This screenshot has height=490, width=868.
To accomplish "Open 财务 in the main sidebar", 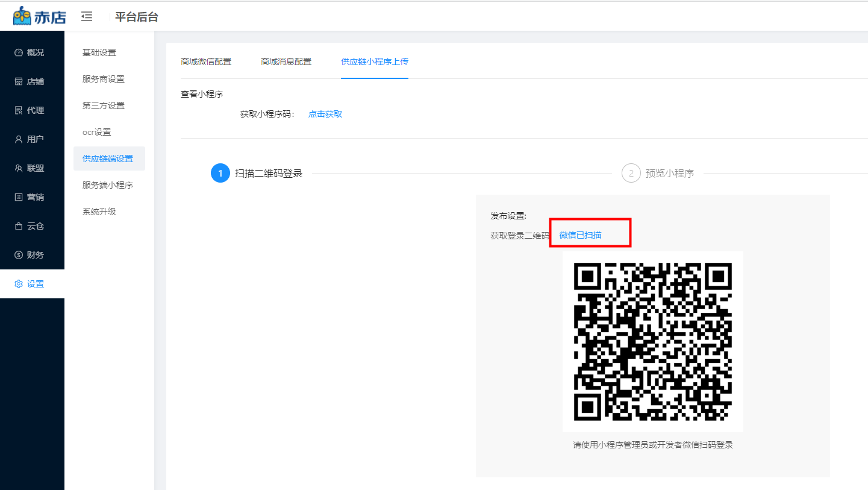I will point(32,255).
